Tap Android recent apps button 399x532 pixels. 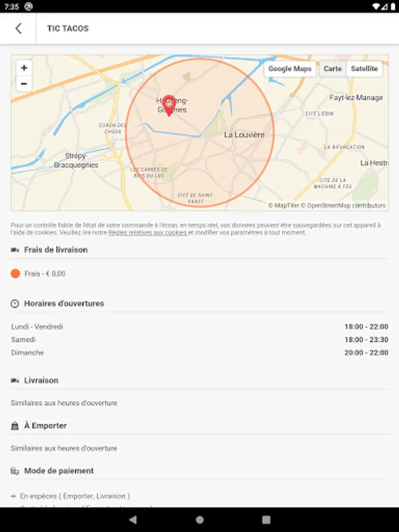click(267, 520)
